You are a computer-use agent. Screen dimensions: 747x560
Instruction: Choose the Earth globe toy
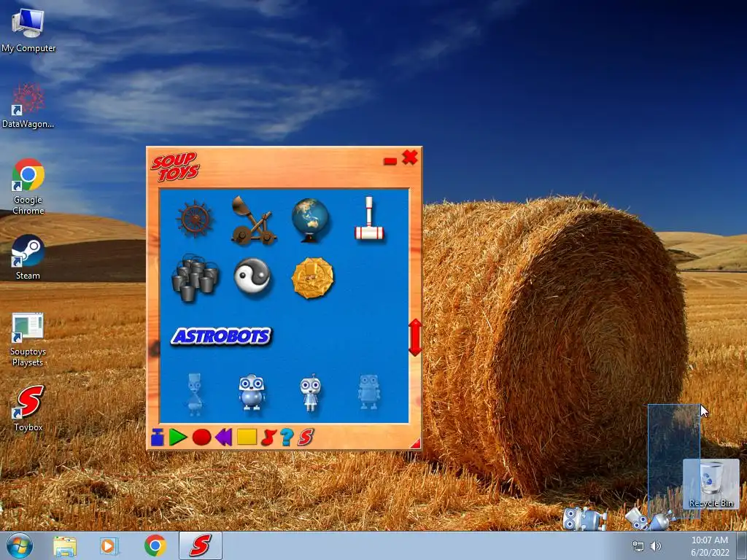click(311, 220)
